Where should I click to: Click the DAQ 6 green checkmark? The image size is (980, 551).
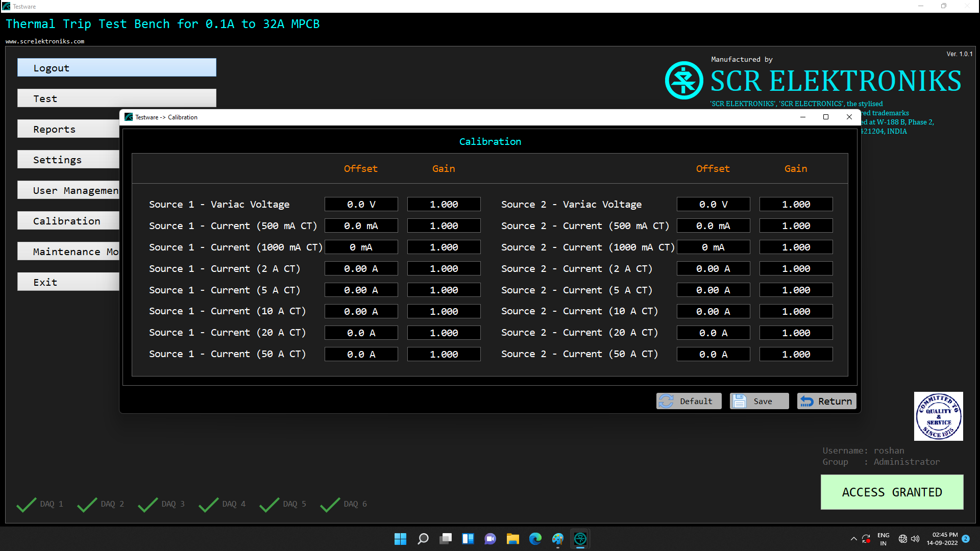[330, 504]
